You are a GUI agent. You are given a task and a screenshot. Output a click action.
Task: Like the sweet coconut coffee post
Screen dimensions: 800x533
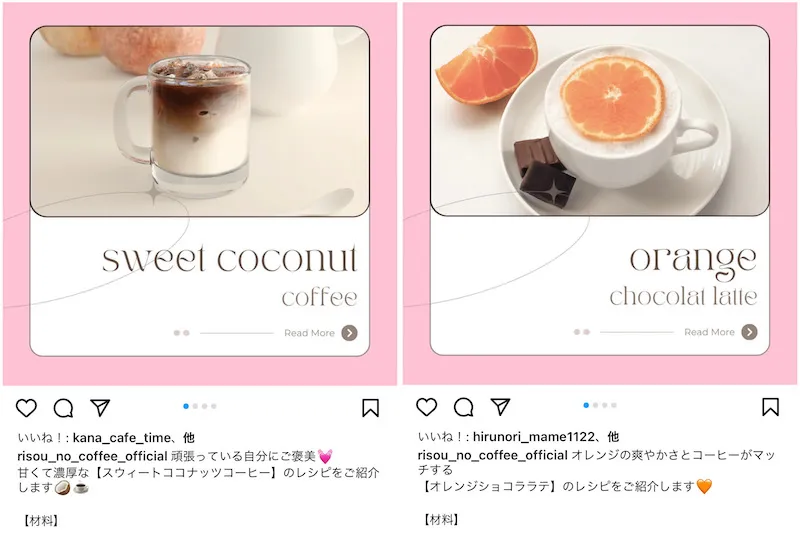(27, 408)
